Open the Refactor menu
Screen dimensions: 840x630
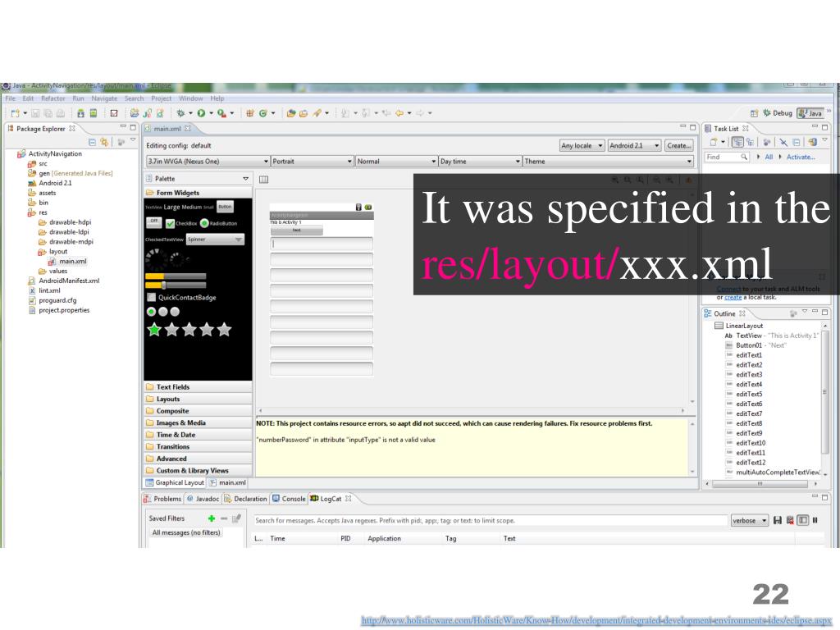click(52, 98)
